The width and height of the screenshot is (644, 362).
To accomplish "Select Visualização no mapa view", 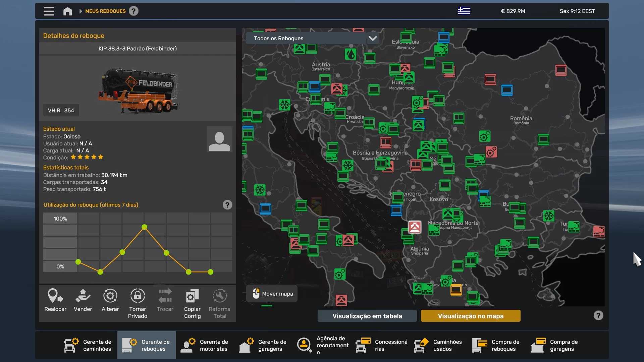I will pos(470,316).
